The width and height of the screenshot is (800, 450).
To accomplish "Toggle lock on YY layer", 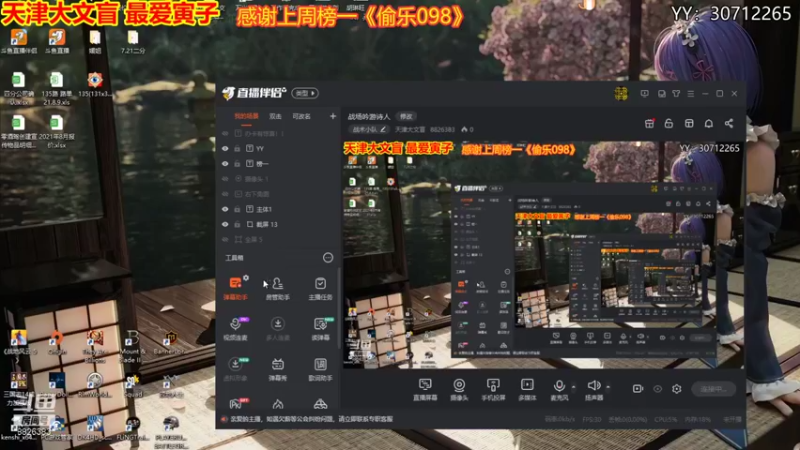I will point(237,148).
